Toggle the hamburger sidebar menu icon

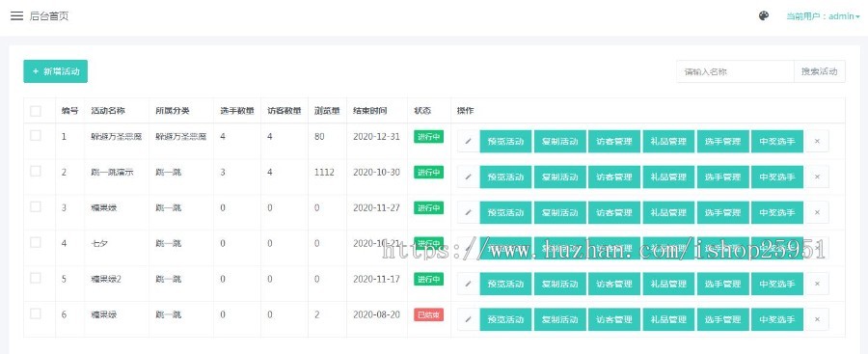pyautogui.click(x=16, y=16)
